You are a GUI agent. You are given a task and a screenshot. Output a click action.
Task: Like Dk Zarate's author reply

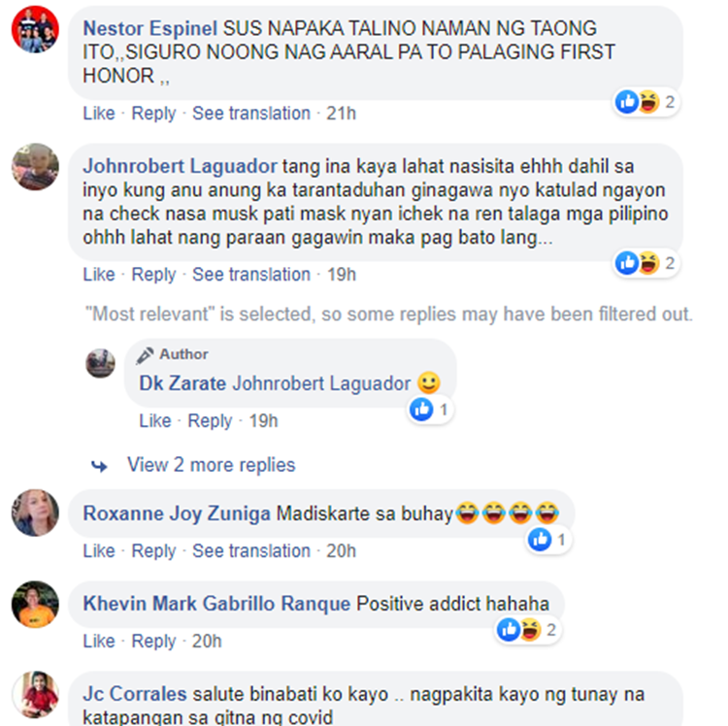coord(155,421)
